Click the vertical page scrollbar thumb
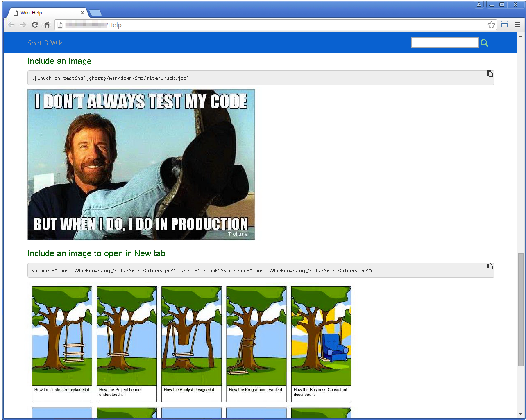Viewport: 526px width, 420px height. click(x=521, y=309)
